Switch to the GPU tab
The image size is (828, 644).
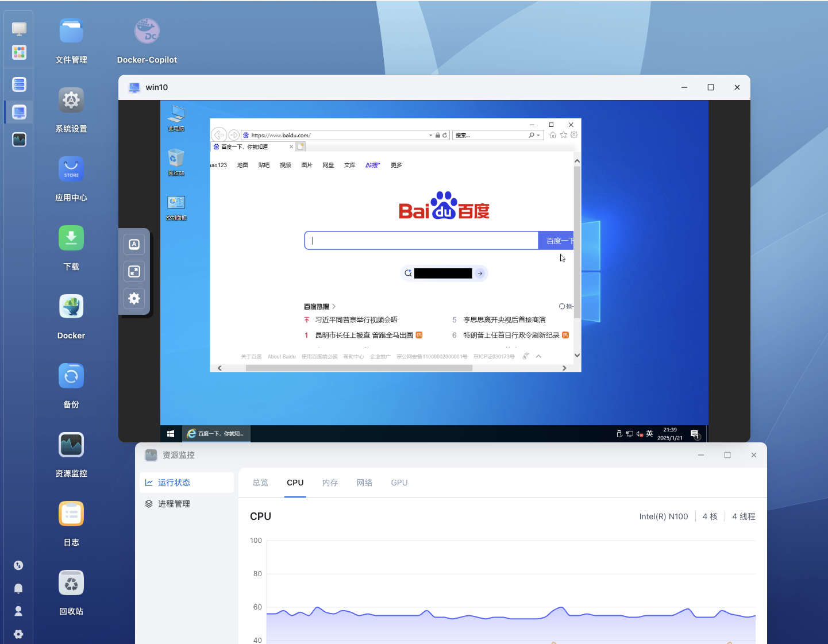(399, 483)
